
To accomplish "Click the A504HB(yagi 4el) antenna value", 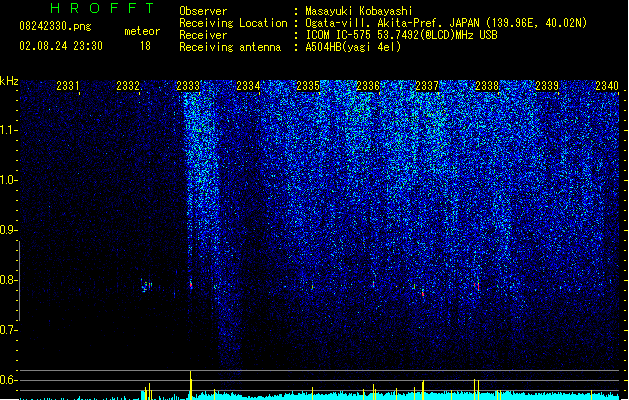I will tap(353, 47).
